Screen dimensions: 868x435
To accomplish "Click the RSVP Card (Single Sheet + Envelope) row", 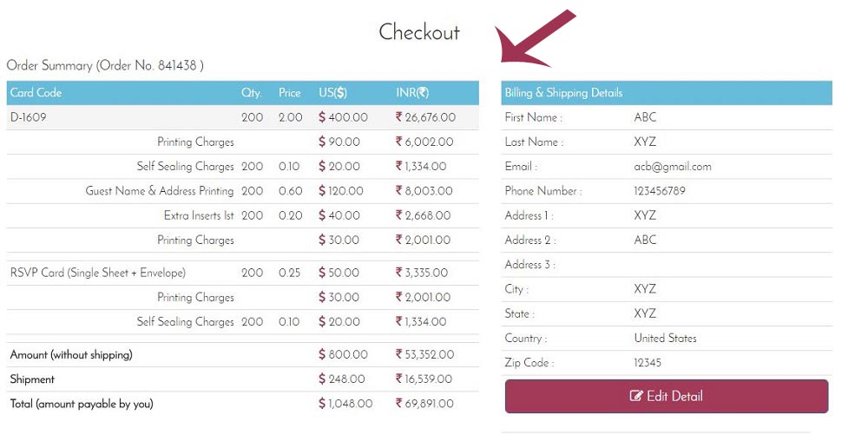I will click(242, 273).
